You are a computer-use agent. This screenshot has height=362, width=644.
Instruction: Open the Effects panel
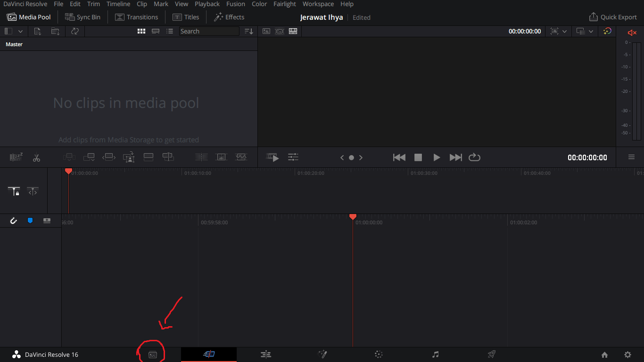coord(229,17)
